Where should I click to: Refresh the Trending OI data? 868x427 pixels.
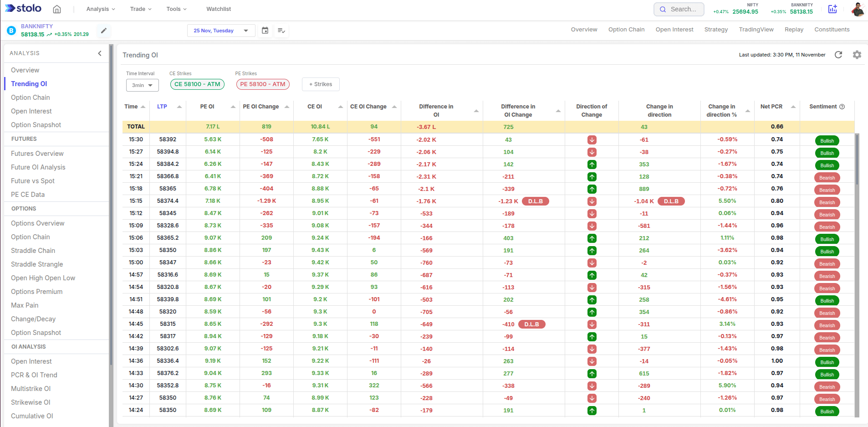point(838,55)
